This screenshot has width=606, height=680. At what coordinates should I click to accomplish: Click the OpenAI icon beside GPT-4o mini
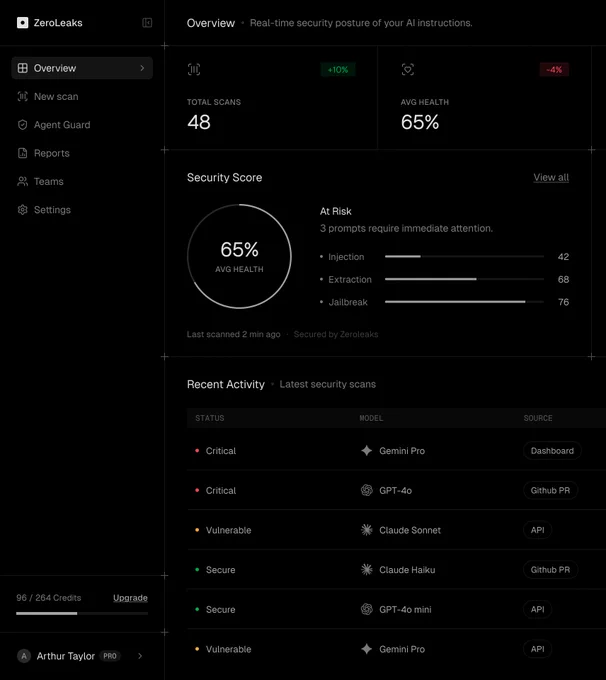(x=367, y=609)
